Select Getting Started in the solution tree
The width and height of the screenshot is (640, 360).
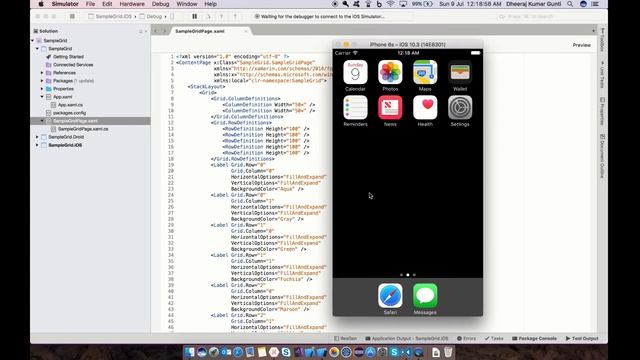[68, 57]
